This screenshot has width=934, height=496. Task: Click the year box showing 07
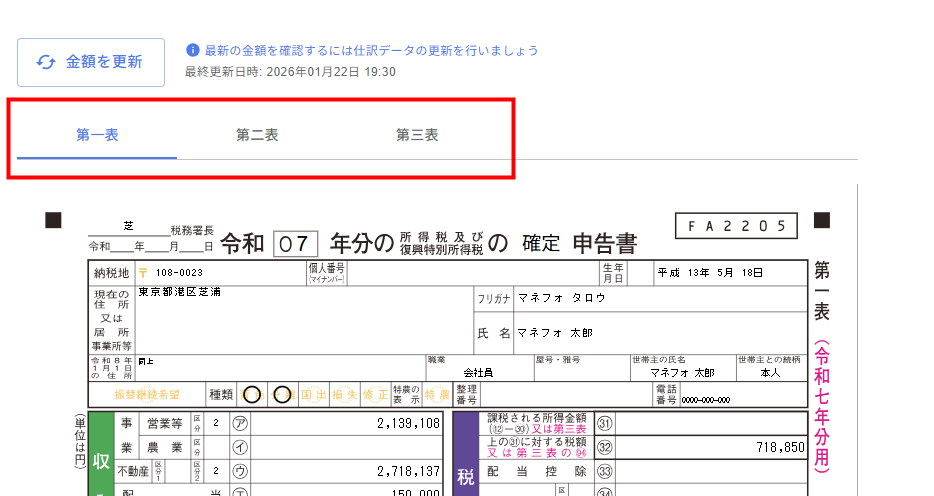(x=296, y=243)
